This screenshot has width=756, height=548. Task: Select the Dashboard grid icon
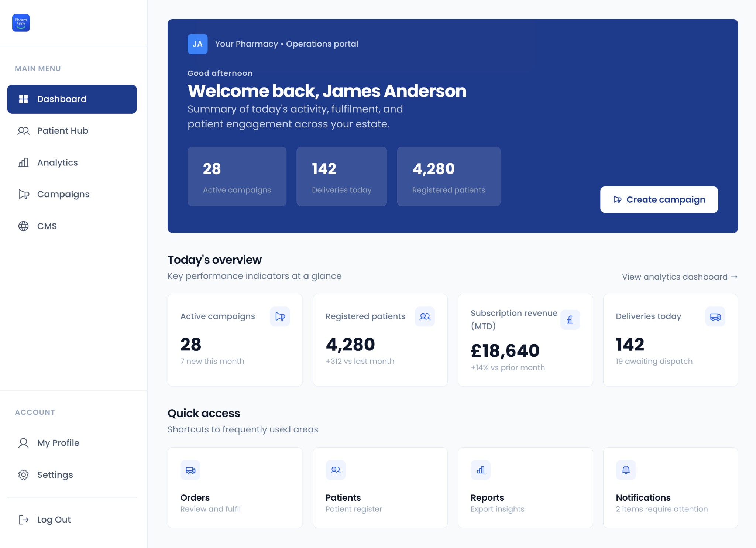(23, 99)
